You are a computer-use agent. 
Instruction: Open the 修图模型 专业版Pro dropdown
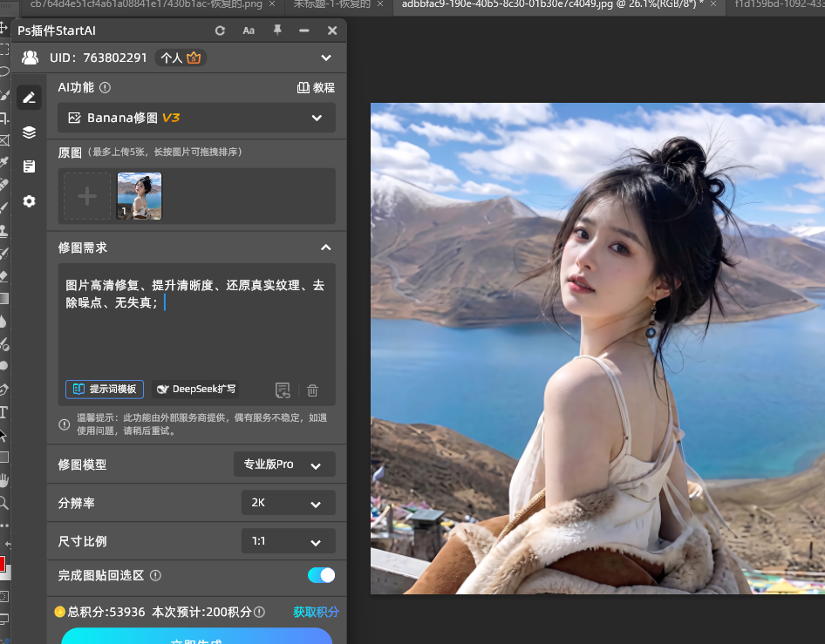284,464
